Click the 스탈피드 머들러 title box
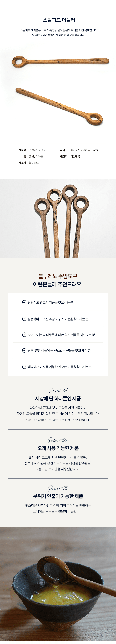This screenshot has width=116, height=644. pyautogui.click(x=59, y=20)
